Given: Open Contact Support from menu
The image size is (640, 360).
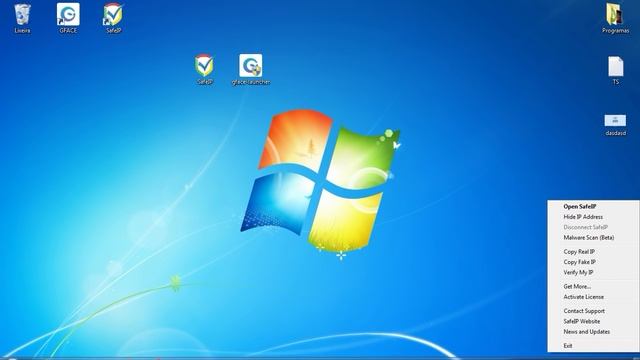Looking at the screenshot, I should [x=593, y=311].
